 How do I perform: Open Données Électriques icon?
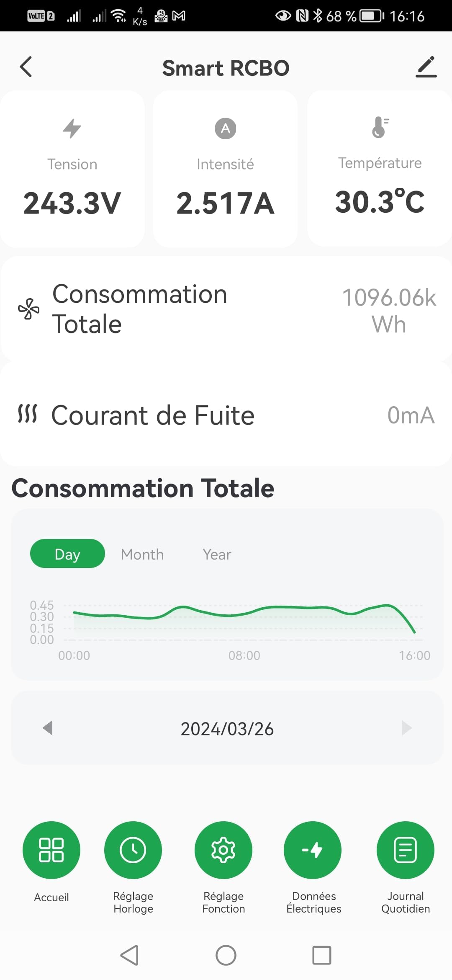pyautogui.click(x=313, y=850)
